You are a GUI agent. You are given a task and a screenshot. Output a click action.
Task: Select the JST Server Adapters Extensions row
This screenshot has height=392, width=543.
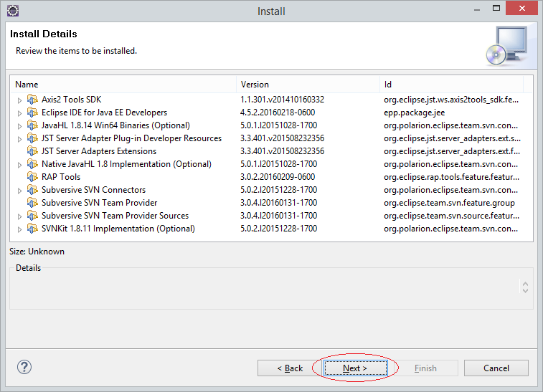(x=271, y=151)
